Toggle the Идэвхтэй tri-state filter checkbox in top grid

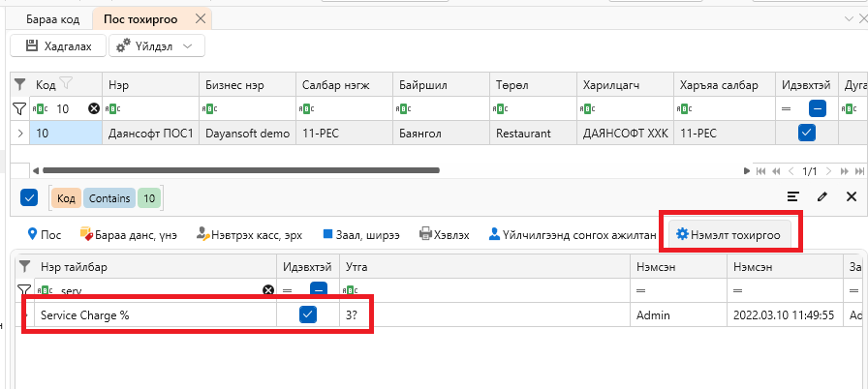[x=817, y=108]
